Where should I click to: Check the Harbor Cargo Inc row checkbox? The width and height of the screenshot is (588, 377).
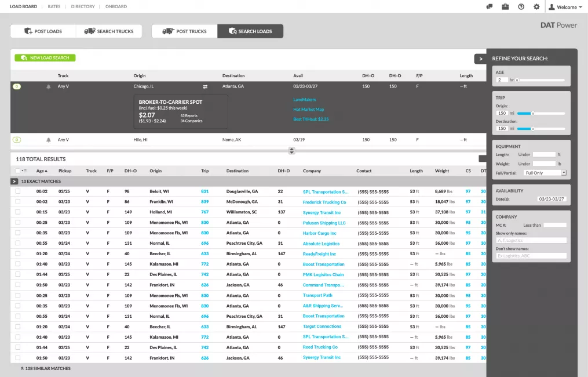coord(17,233)
